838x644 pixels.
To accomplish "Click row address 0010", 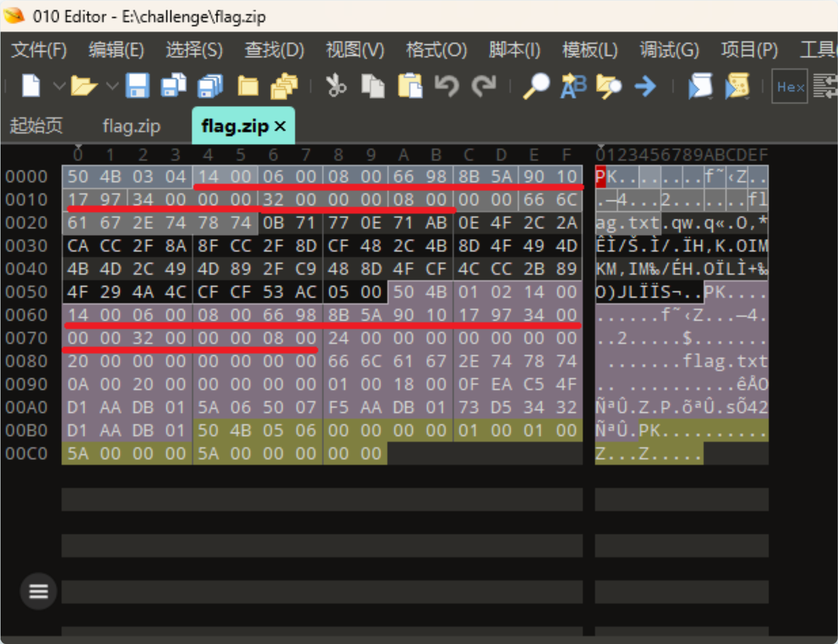I will pos(27,199).
